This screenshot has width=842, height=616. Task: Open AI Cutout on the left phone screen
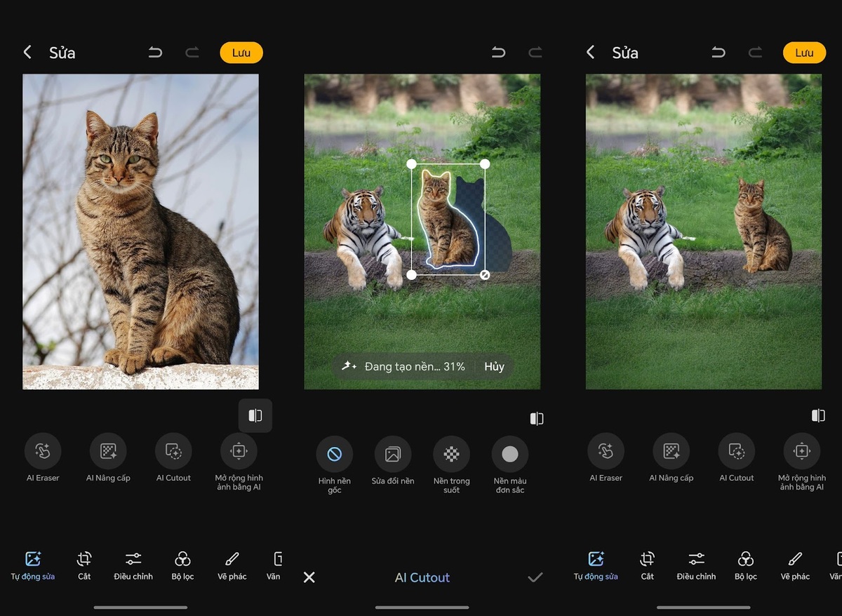point(173,458)
